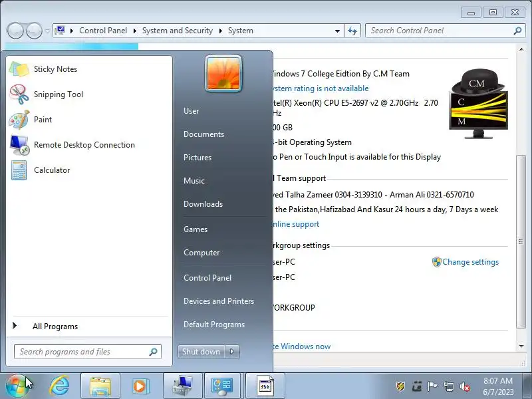This screenshot has height=399, width=532.
Task: Click the scrollbar down arrow
Action: pos(521,346)
